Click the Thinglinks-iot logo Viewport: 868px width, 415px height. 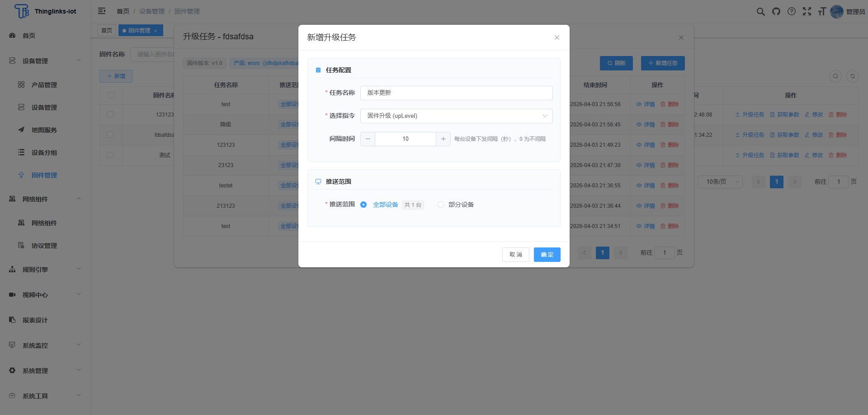45,11
